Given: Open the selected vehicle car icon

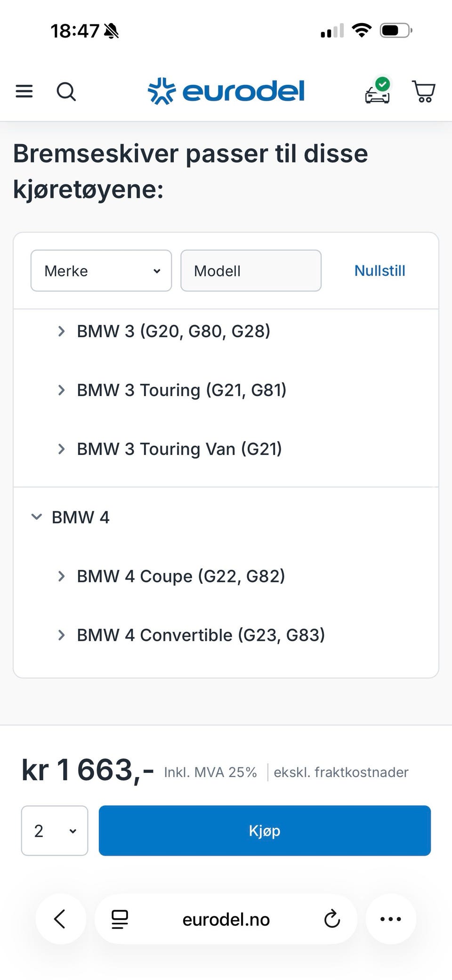Looking at the screenshot, I should pos(378,91).
